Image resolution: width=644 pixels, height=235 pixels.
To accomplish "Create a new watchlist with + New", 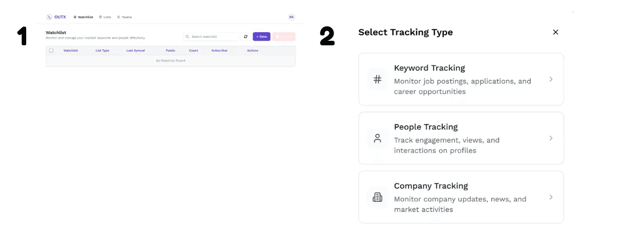I will click(x=262, y=37).
